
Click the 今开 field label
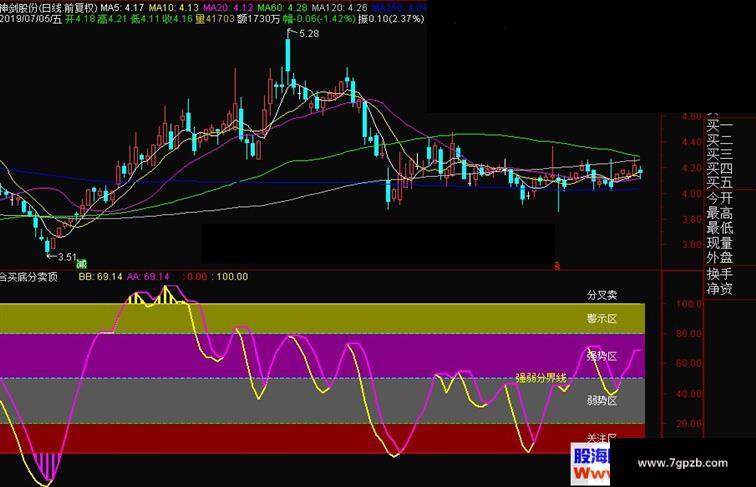tap(720, 198)
